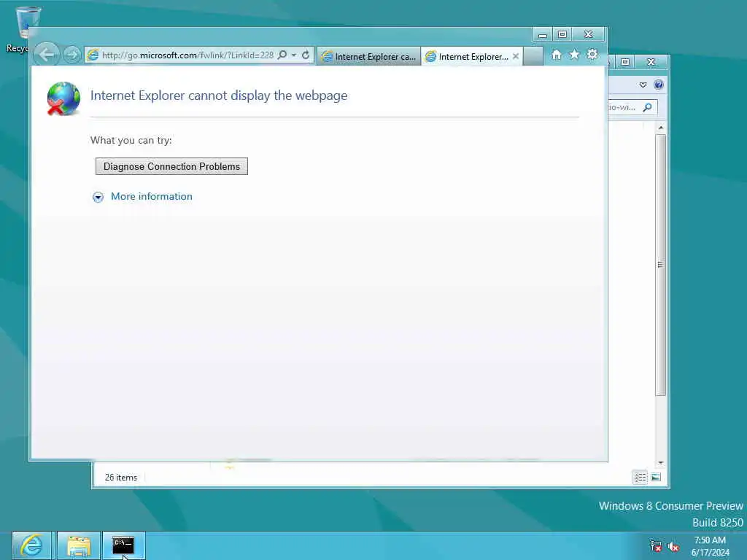Go to the browser home page
The image size is (747, 560).
556,55
